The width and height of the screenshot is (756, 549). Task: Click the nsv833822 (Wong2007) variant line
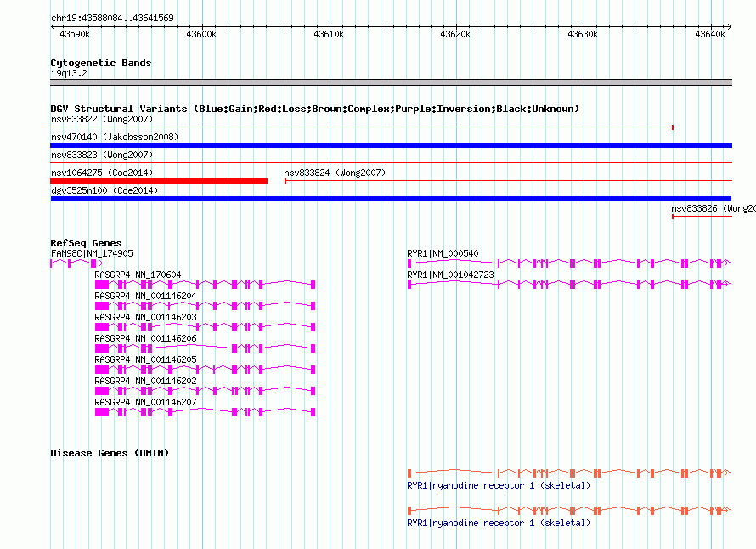point(361,127)
